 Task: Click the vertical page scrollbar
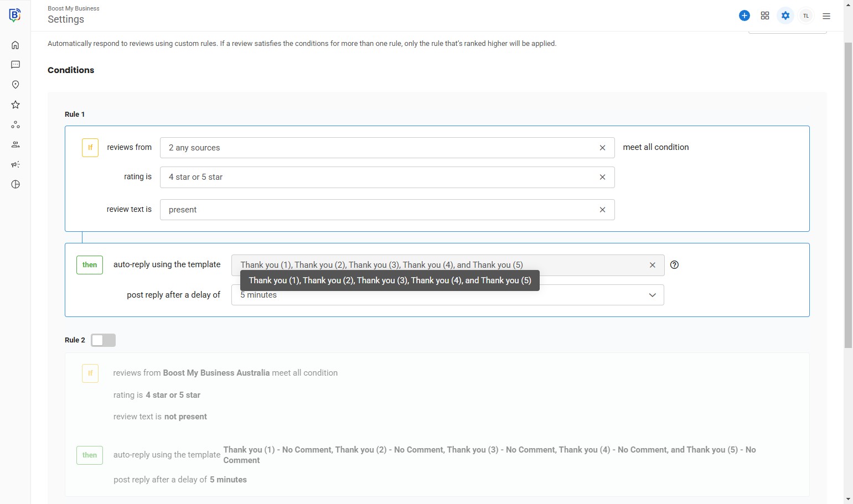tap(848, 194)
